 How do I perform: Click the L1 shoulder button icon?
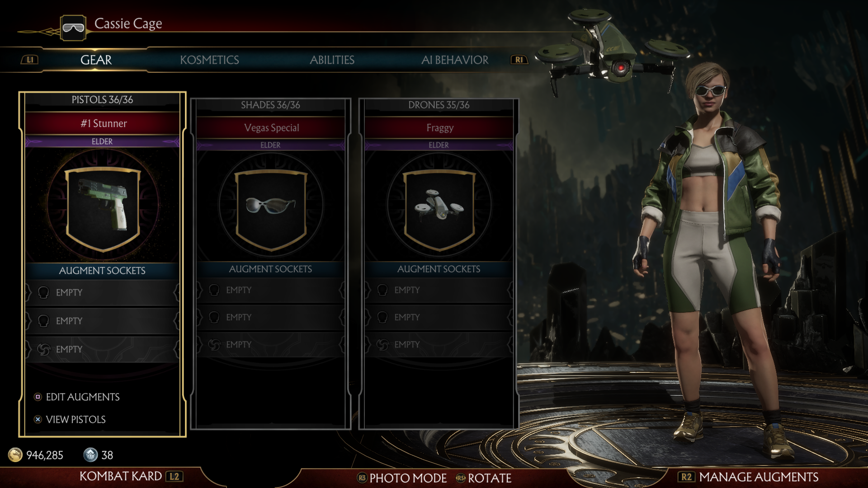click(x=30, y=60)
